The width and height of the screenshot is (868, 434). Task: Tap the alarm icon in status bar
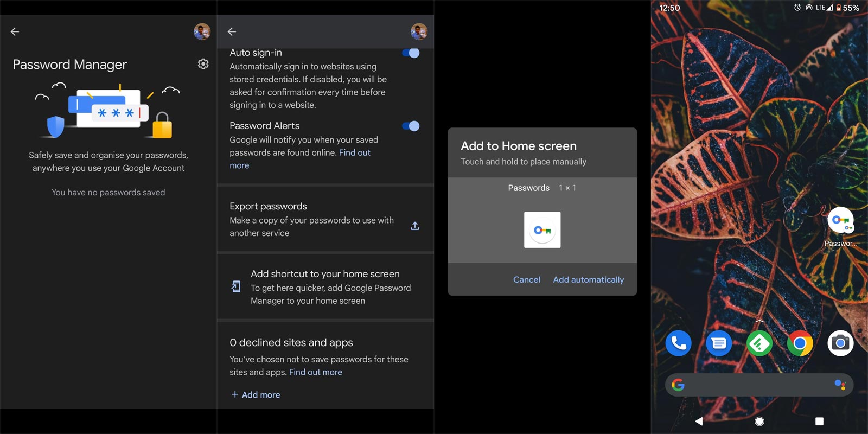point(797,8)
